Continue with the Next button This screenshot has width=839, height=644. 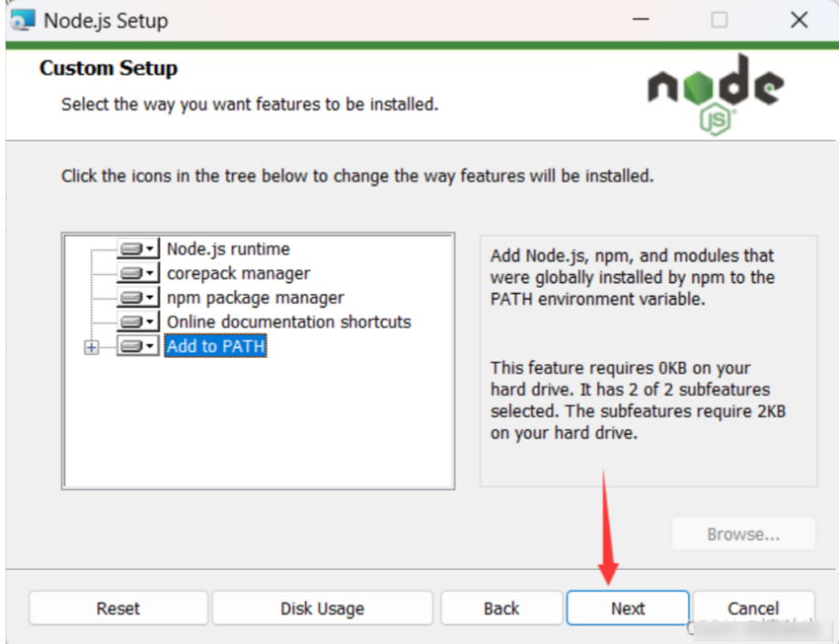tap(628, 608)
